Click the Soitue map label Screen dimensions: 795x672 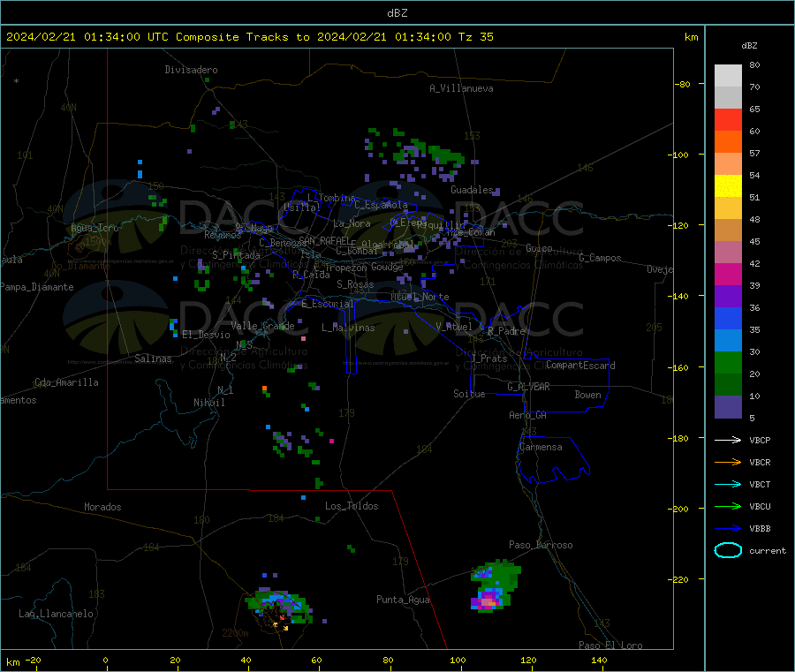click(x=469, y=394)
